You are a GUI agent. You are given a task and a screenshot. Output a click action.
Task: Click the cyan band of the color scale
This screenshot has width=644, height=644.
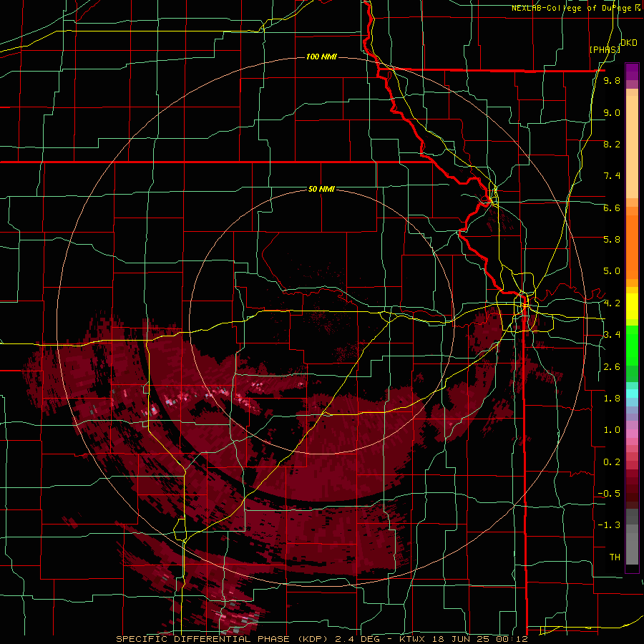(632, 394)
